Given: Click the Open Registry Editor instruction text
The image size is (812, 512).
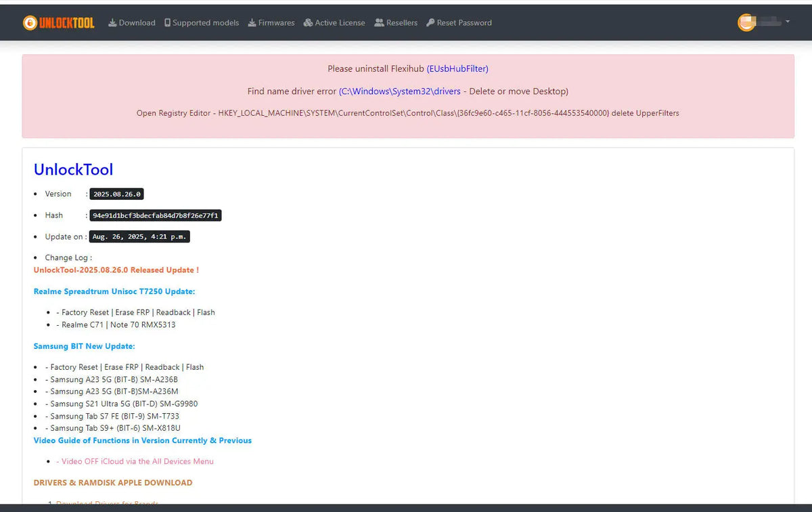Looking at the screenshot, I should 408,113.
